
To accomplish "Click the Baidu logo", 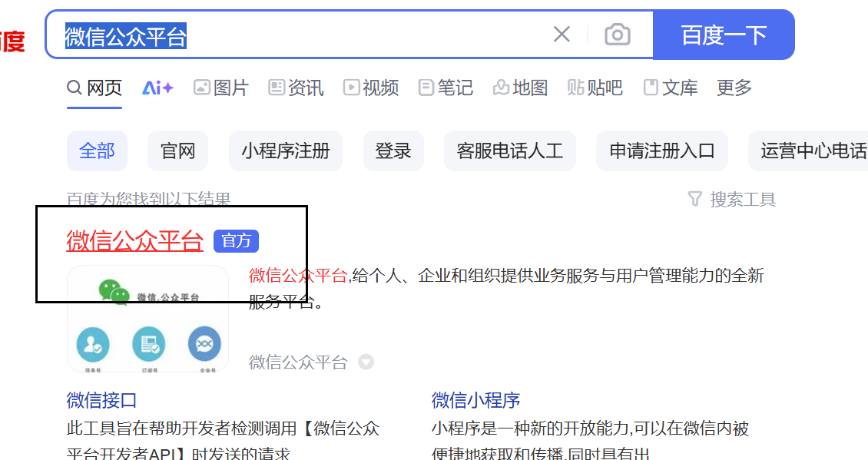I will coord(12,41).
